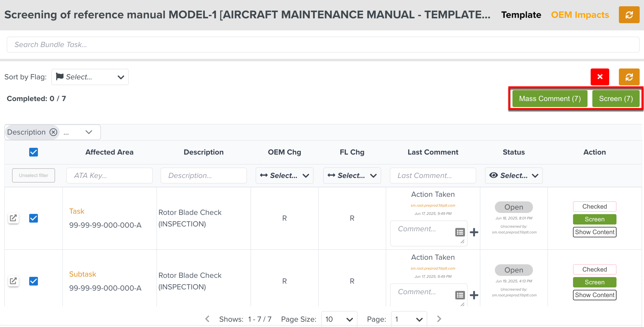This screenshot has width=644, height=327.
Task: Click commenter email link in Task row
Action: pos(433,206)
